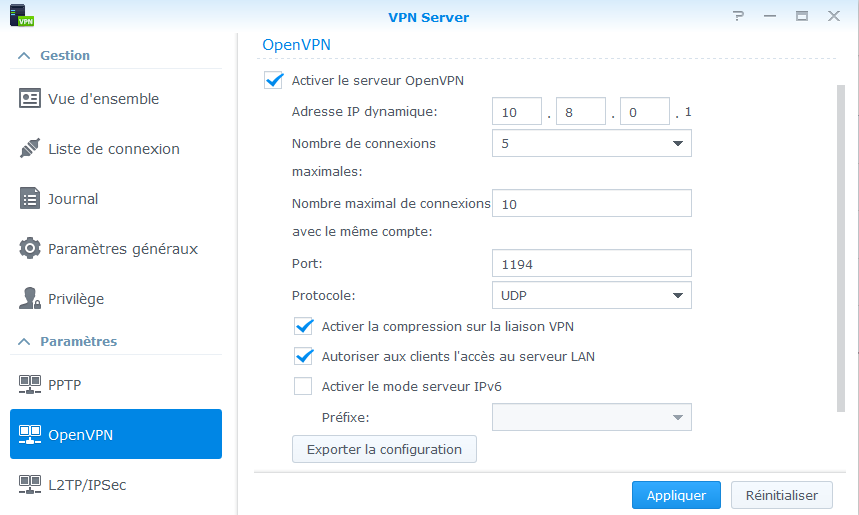This screenshot has height=515, width=859.
Task: Collapse the Paramètres section in sidebar
Action: 23,342
